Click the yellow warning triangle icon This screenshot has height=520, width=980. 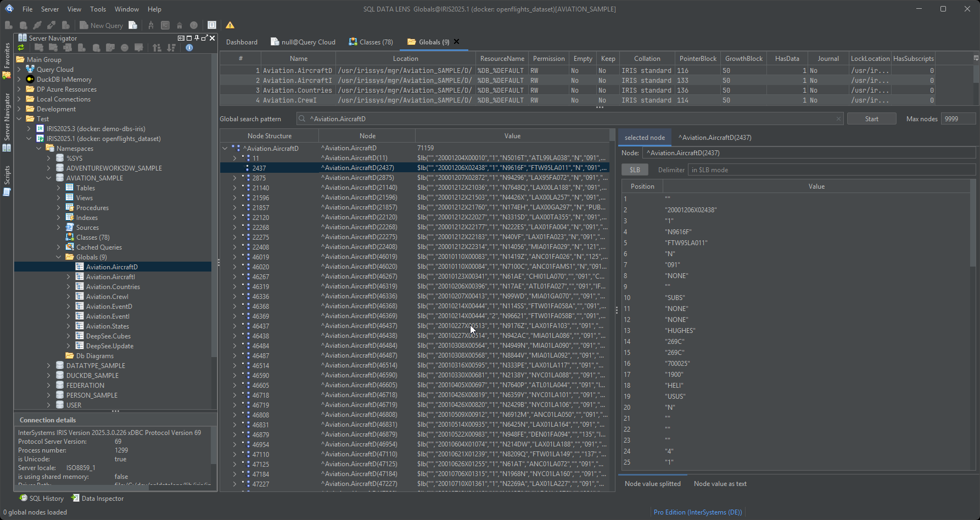tap(230, 25)
